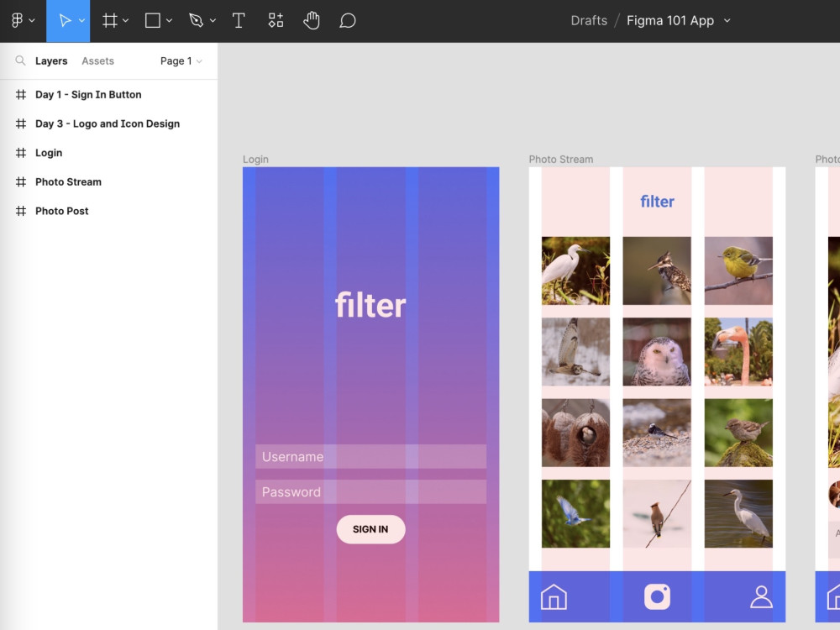
Task: Click frame icon beside Day 3 - Logo and Icon Design
Action: pyautogui.click(x=21, y=123)
